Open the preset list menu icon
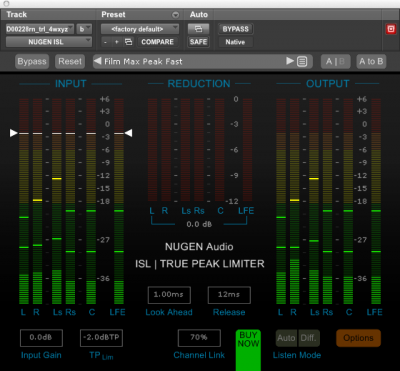Screen dimensions: 400x371 click(x=302, y=62)
